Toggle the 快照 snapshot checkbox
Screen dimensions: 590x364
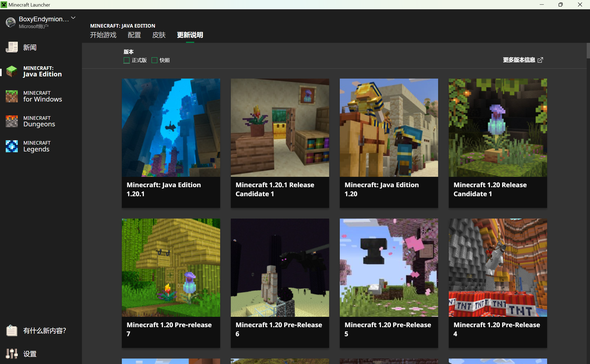(x=154, y=60)
